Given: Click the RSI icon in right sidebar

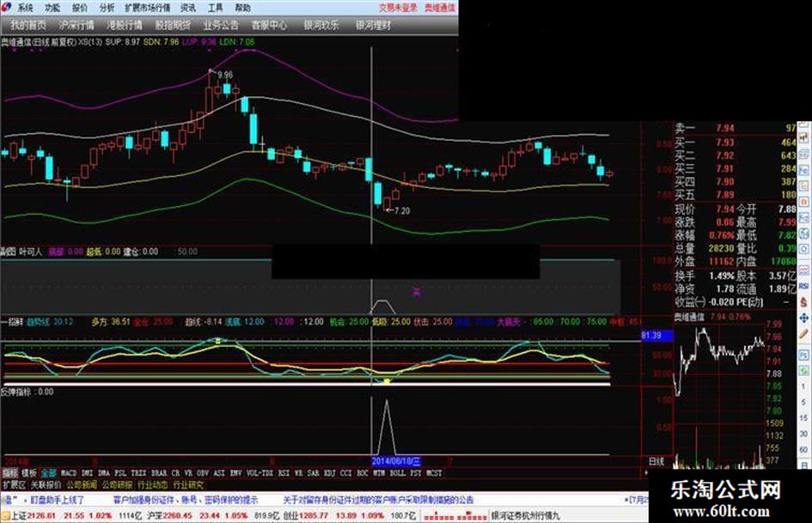Looking at the screenshot, I should pos(803,285).
